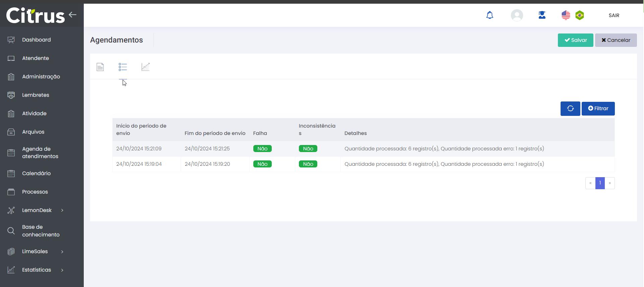Screen dimensions: 644x287
Task: Go to pagination page 1
Action: (600, 183)
